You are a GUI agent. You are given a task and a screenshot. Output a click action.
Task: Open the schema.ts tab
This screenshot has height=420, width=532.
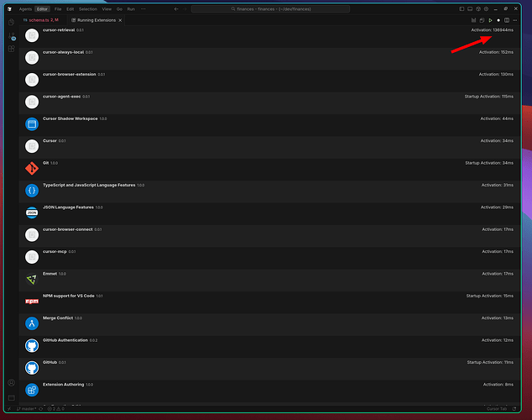[43, 20]
